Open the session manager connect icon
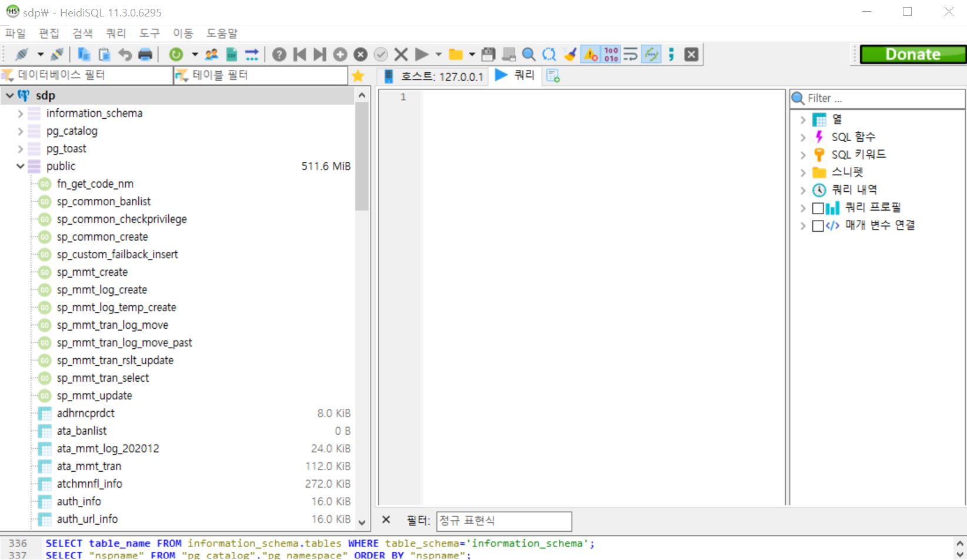The width and height of the screenshot is (967, 560). (22, 55)
